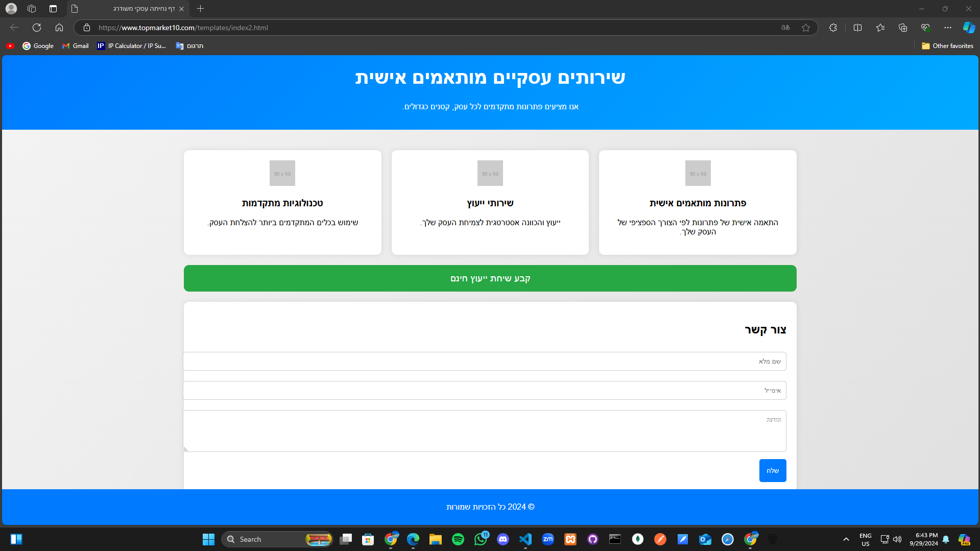
Task: Open Windows Start menu
Action: 208,539
